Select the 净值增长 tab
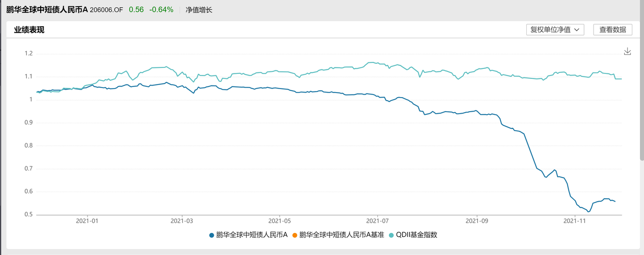644x255 pixels. 199,10
